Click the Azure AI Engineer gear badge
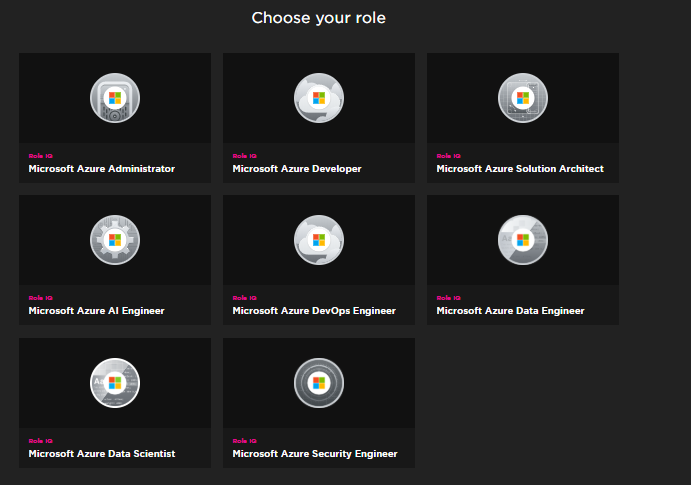The width and height of the screenshot is (691, 485). coord(115,240)
